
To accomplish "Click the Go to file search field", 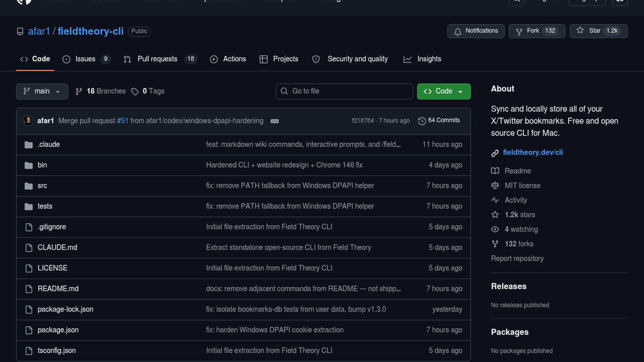I will click(344, 91).
